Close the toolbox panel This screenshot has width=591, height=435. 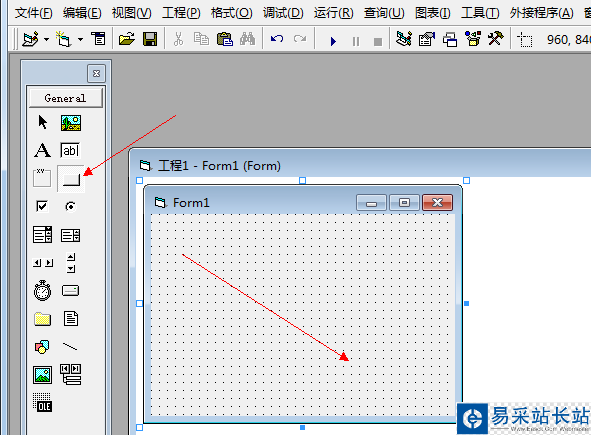tap(96, 73)
